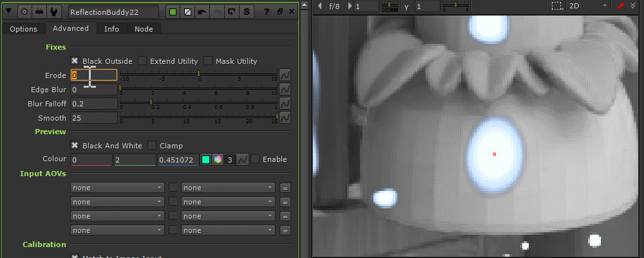Image resolution: width=644 pixels, height=258 pixels.
Task: Open the color wheel picker icon
Action: click(x=218, y=159)
